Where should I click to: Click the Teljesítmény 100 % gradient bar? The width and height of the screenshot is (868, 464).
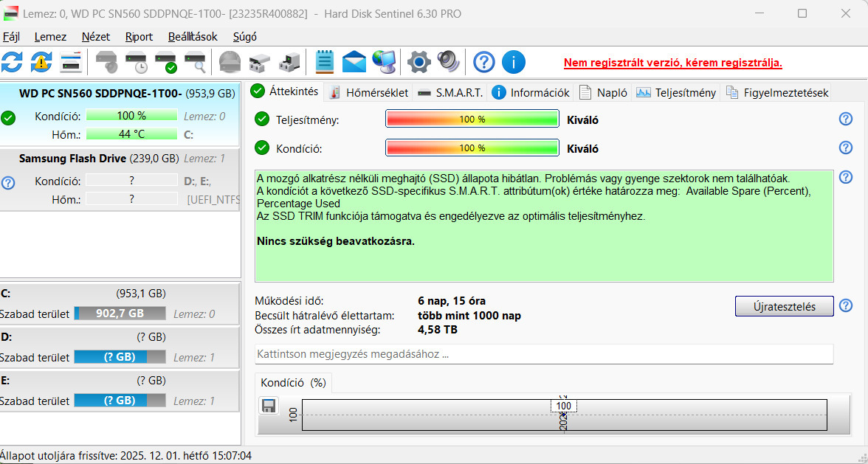point(472,119)
